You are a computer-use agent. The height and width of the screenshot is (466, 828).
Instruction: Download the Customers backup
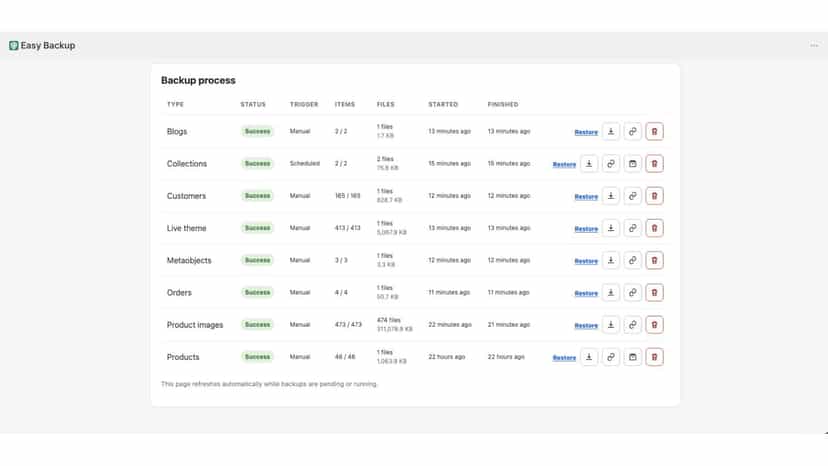(x=610, y=196)
